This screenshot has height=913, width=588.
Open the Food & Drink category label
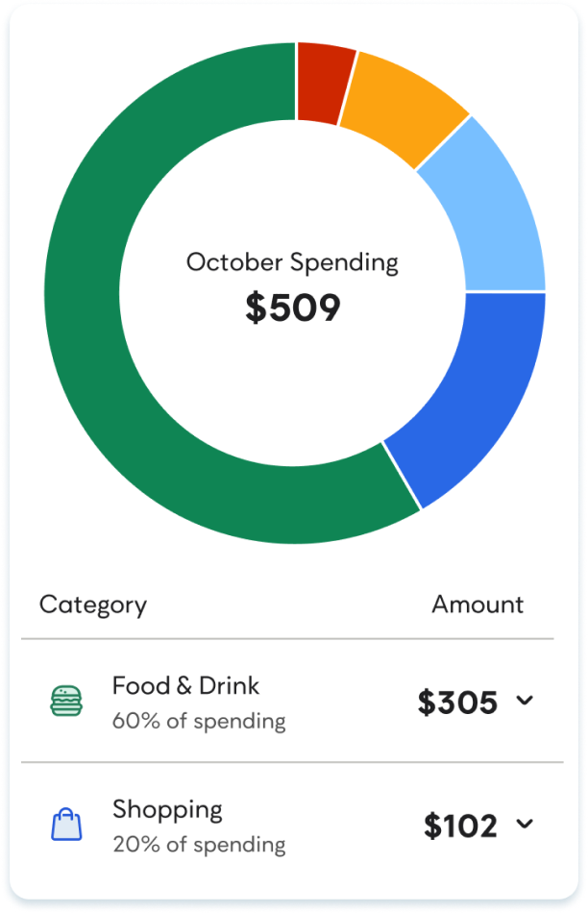tap(185, 685)
